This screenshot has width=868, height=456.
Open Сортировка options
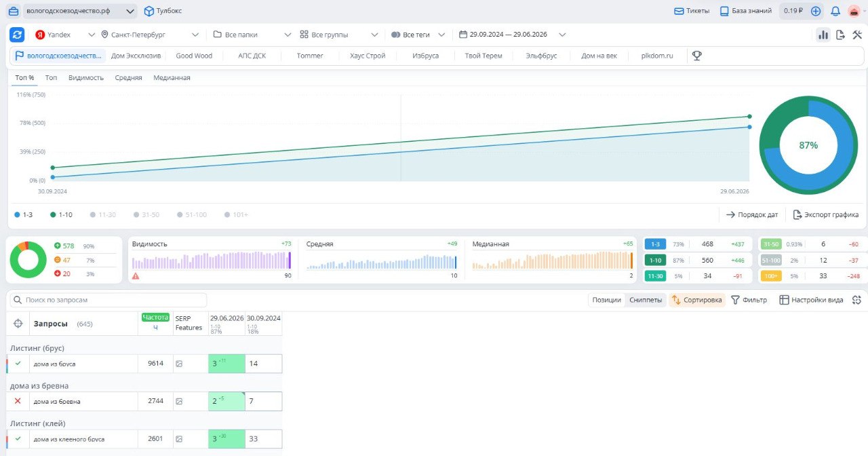tap(696, 300)
